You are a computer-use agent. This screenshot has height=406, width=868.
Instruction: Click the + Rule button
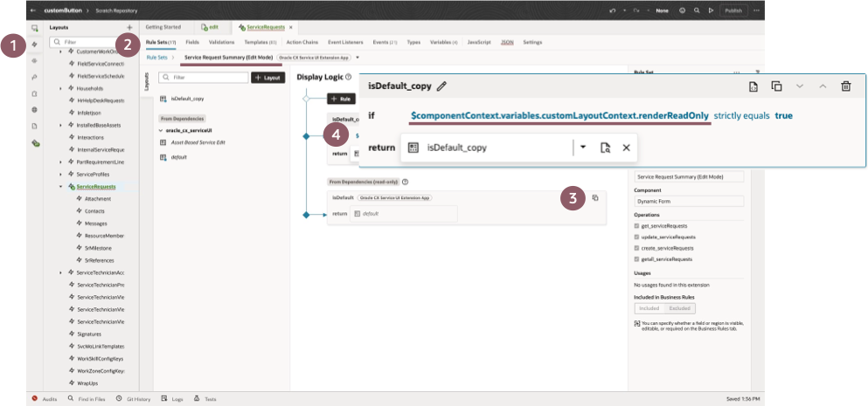coord(340,99)
